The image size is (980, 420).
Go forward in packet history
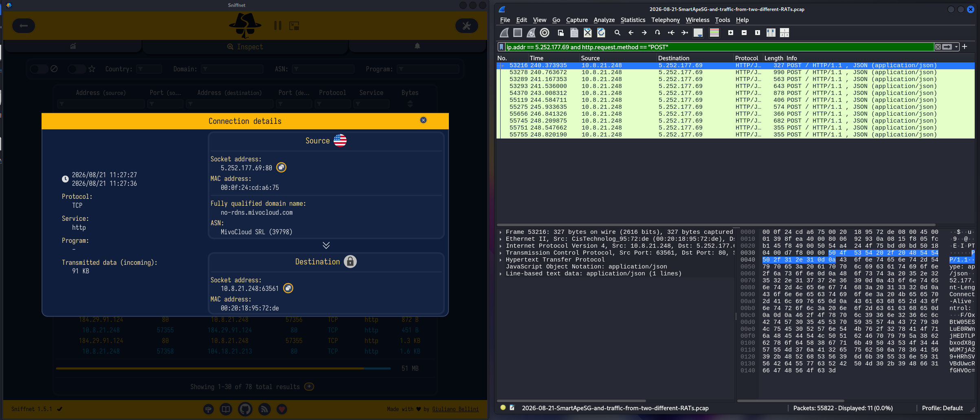click(644, 33)
